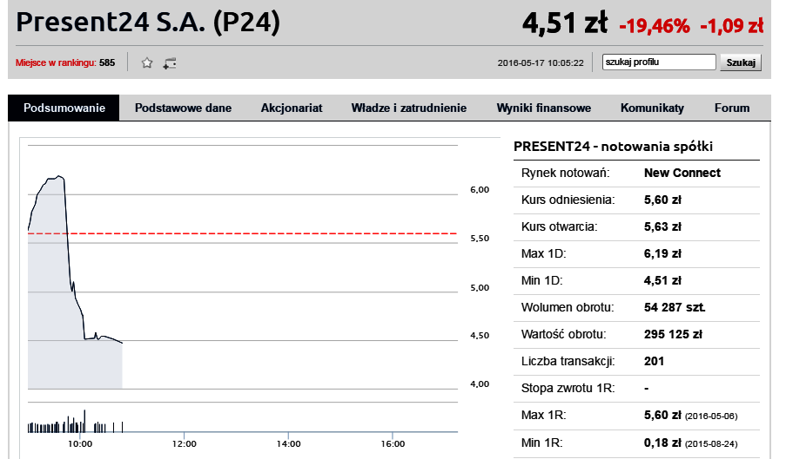Switch to the Forum tab
This screenshot has width=786, height=459.
click(x=732, y=108)
